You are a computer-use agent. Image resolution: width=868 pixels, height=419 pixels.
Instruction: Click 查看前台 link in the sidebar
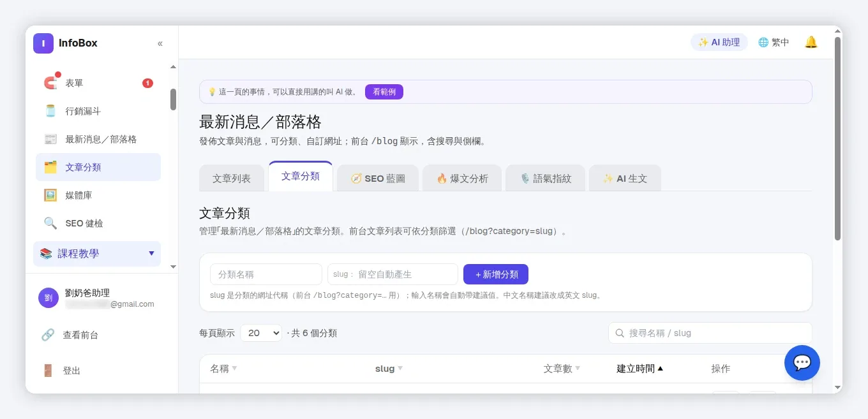click(80, 335)
